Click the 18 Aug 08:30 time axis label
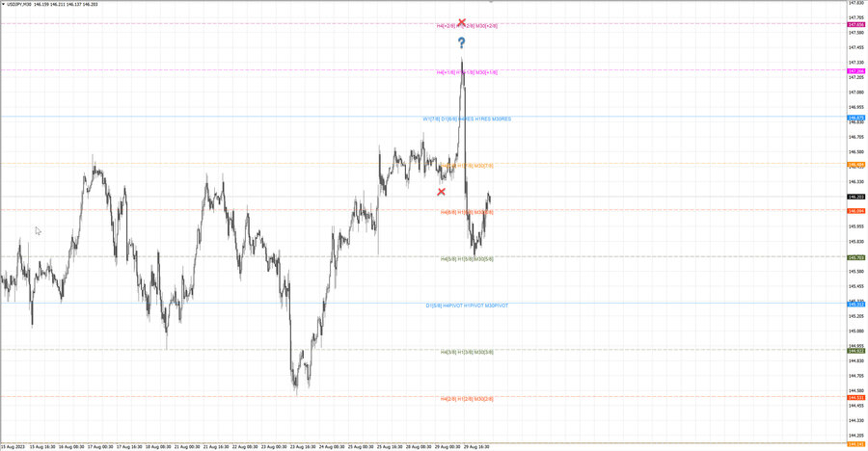 (x=158, y=447)
